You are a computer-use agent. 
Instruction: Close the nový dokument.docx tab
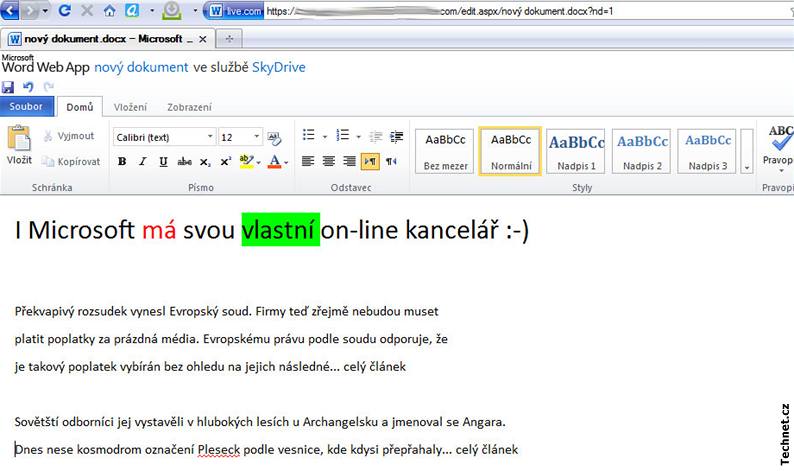click(x=203, y=39)
